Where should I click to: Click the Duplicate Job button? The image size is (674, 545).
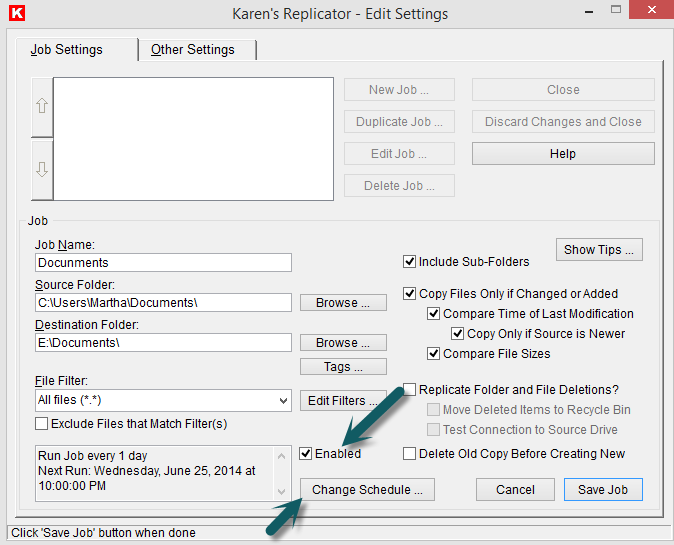tap(399, 122)
